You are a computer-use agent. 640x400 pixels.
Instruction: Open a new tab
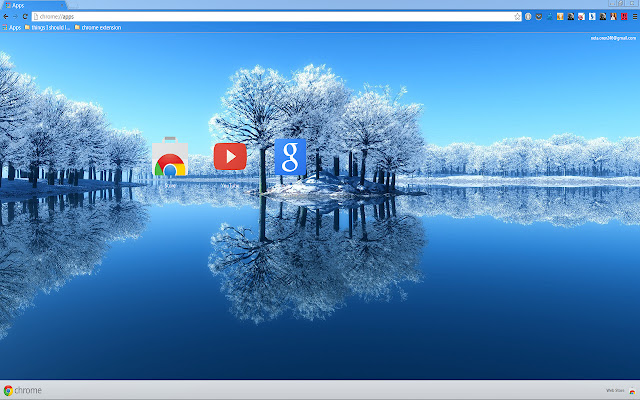pyautogui.click(x=73, y=6)
